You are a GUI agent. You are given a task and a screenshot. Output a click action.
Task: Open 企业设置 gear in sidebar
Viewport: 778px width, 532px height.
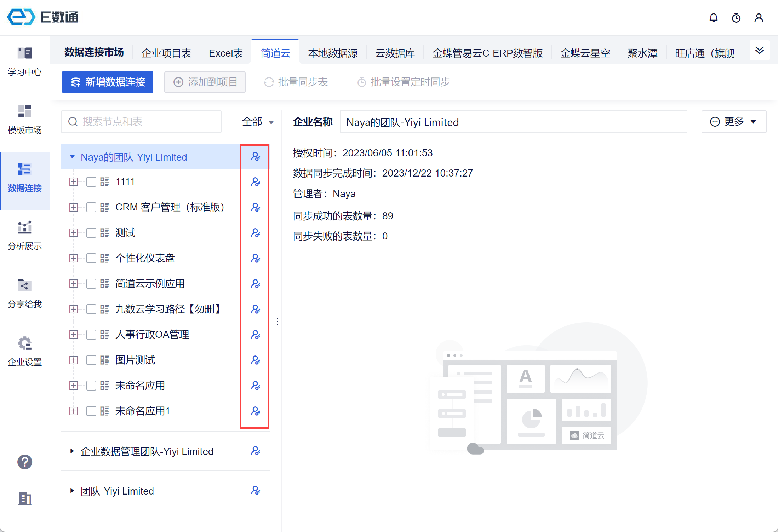tap(24, 352)
